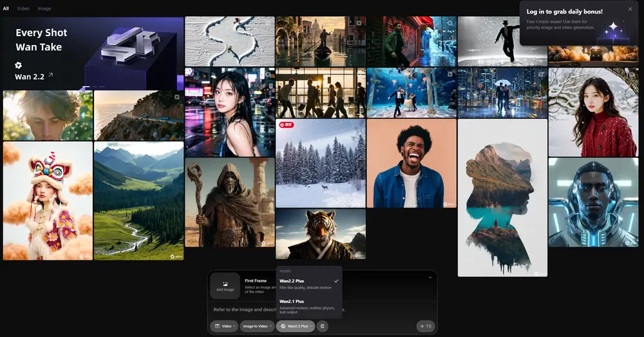Open the Video type dropdown
The height and width of the screenshot is (337, 644).
[x=225, y=326]
